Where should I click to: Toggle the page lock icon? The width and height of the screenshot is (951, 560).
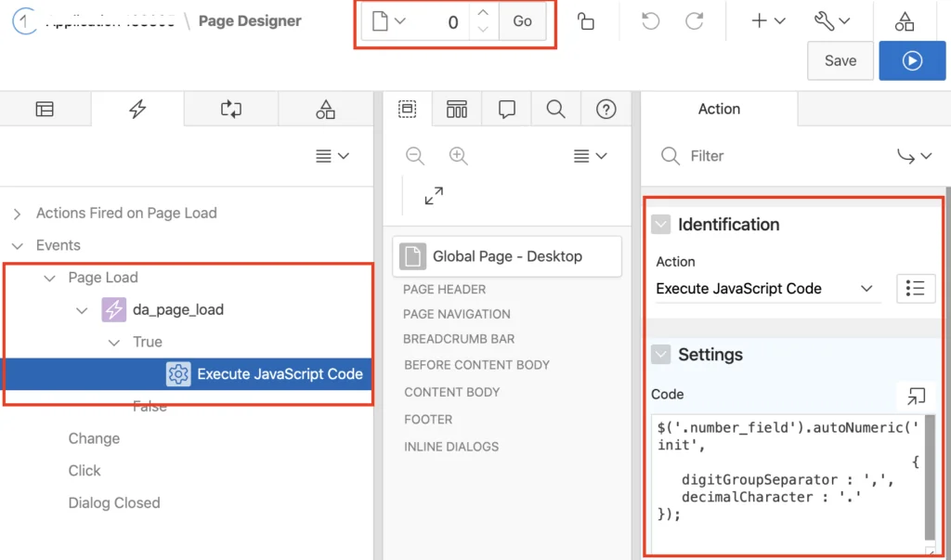[x=585, y=21]
